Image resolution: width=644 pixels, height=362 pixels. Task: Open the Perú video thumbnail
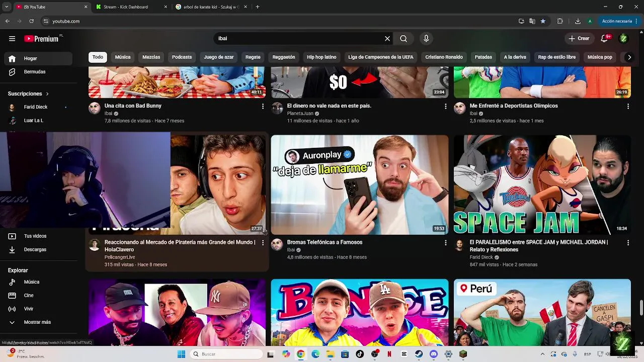tap(542, 312)
